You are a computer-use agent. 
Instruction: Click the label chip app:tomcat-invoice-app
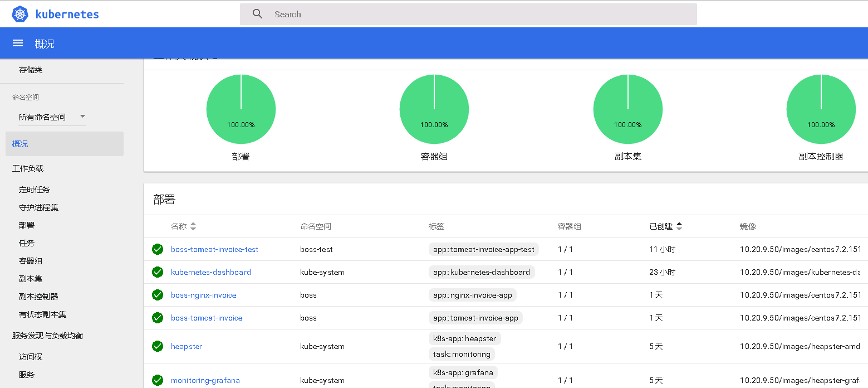475,318
